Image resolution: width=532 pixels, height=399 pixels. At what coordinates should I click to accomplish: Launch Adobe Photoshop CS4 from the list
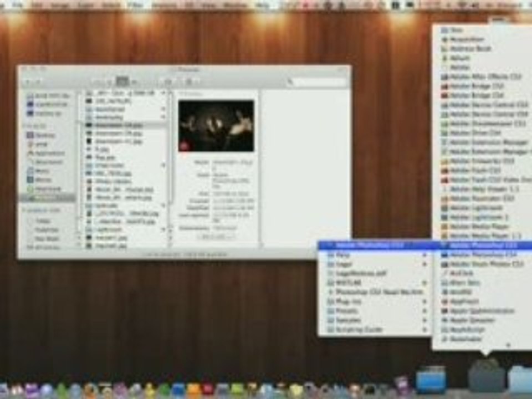click(479, 254)
